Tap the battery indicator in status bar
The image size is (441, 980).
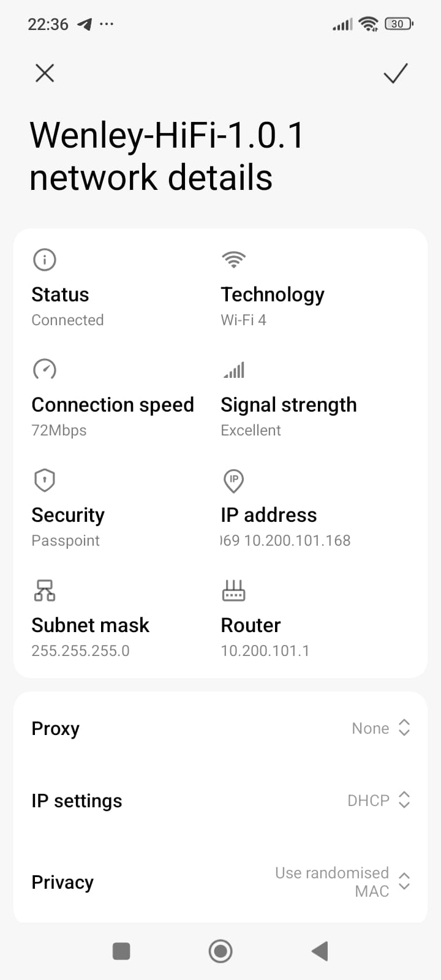coord(399,24)
